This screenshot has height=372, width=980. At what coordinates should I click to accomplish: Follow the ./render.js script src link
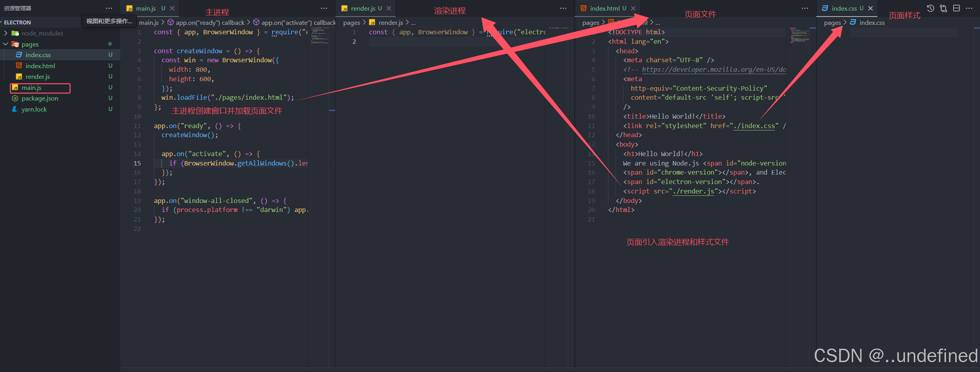(693, 191)
